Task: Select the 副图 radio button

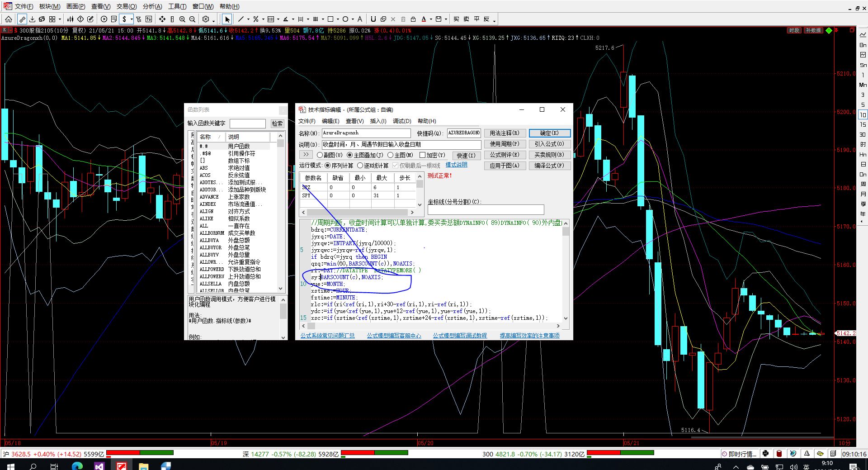Action: tap(320, 155)
